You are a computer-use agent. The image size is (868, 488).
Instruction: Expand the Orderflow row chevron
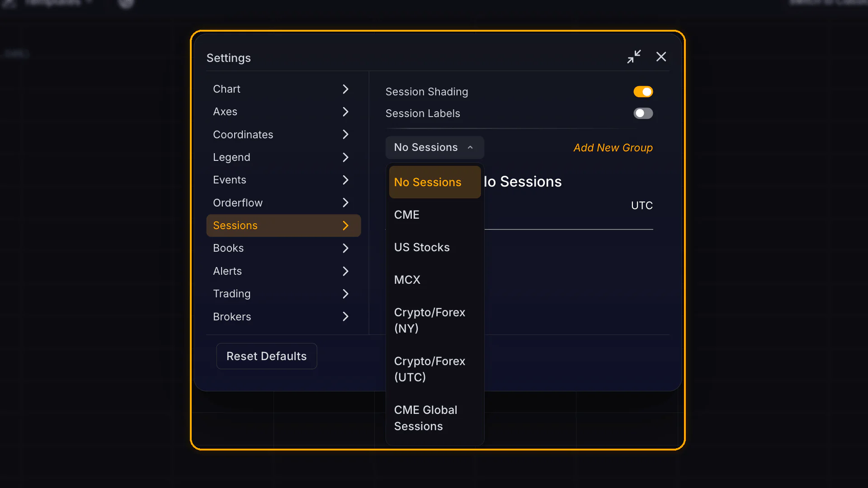(x=345, y=203)
